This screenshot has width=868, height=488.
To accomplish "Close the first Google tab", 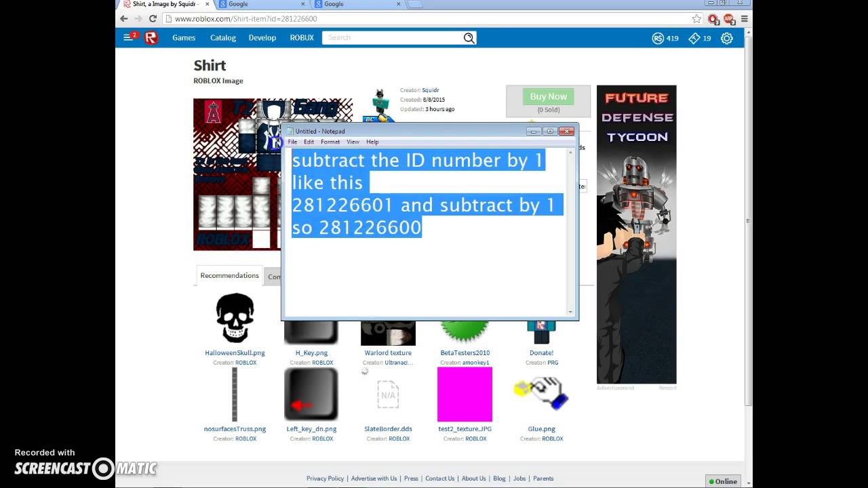I will [303, 4].
